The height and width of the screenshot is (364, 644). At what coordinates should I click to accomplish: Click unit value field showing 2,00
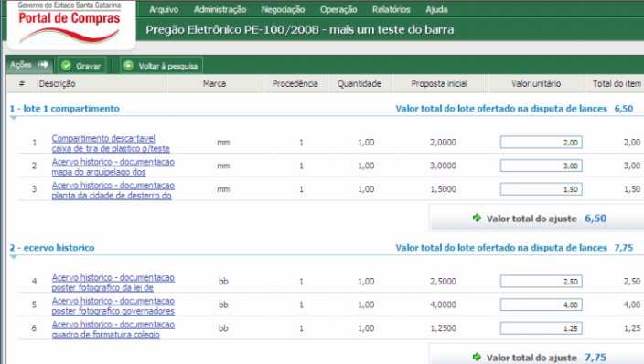click(x=541, y=142)
